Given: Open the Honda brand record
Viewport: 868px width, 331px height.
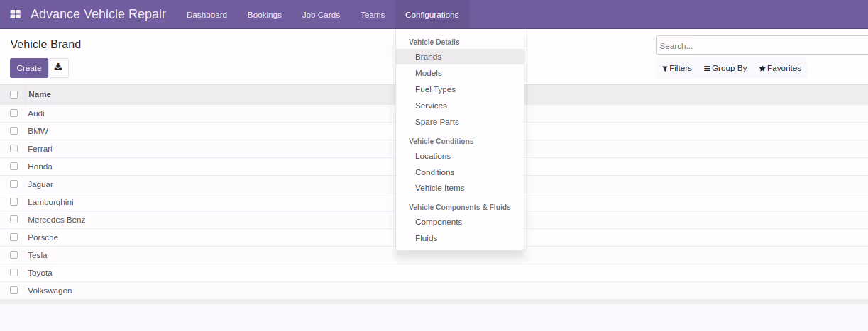Looking at the screenshot, I should (x=40, y=167).
